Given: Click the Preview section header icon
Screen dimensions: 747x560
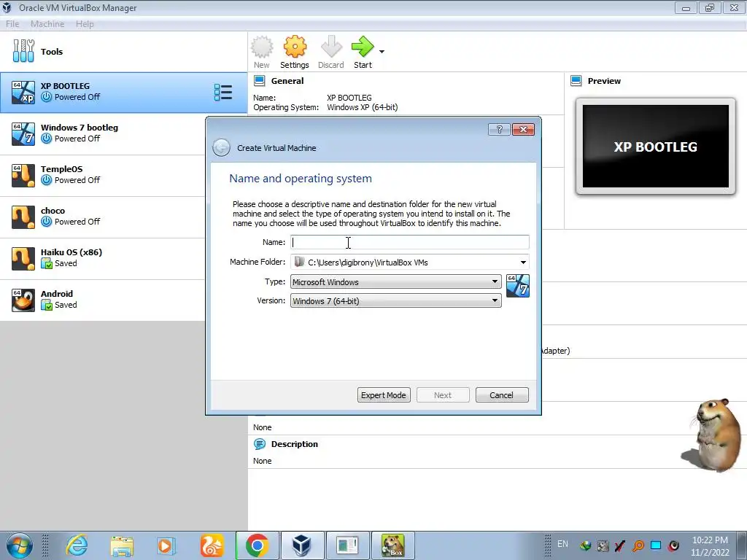Looking at the screenshot, I should (576, 81).
